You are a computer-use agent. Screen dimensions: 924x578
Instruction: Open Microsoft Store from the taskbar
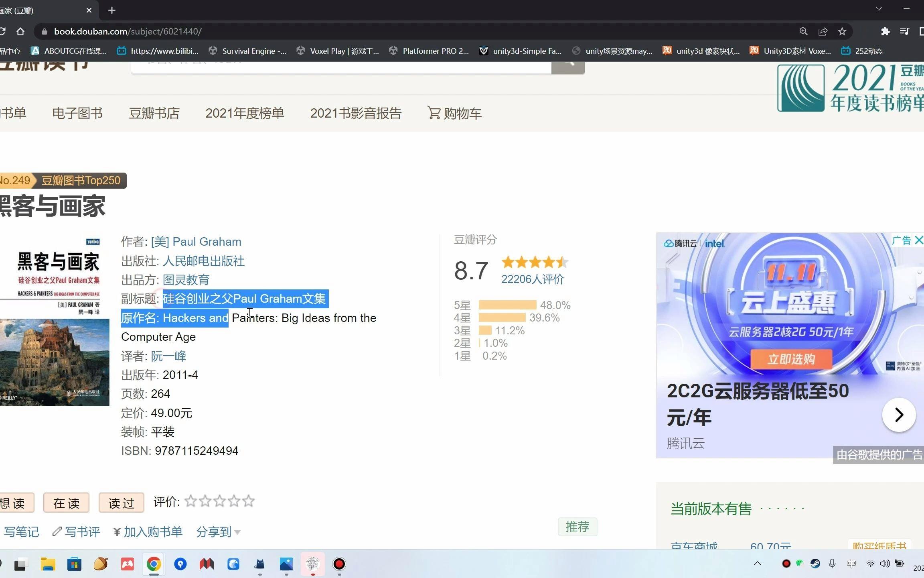(x=74, y=564)
